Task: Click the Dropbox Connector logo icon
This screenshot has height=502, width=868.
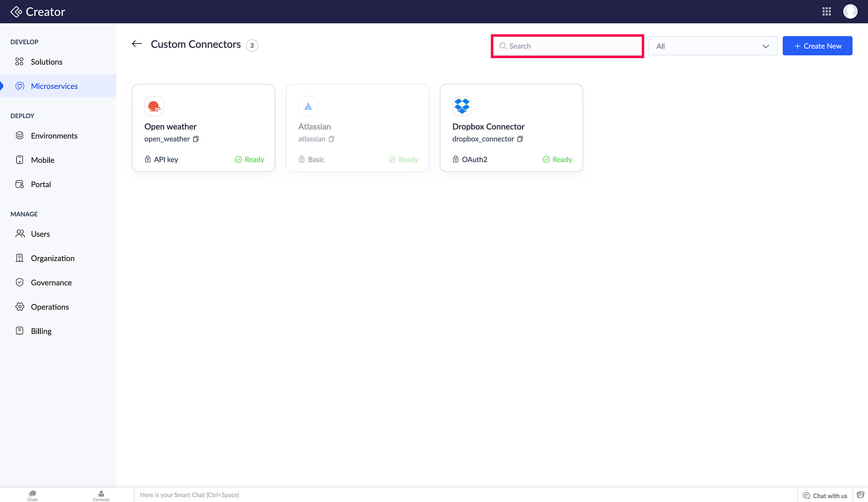Action: 462,106
